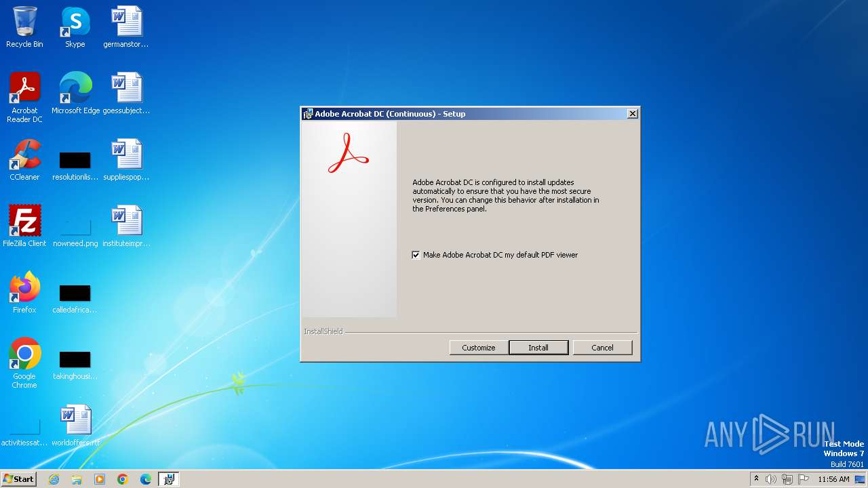Uncheck Make Adobe Acrobat DC default PDF viewer
This screenshot has width=868, height=488.
416,255
